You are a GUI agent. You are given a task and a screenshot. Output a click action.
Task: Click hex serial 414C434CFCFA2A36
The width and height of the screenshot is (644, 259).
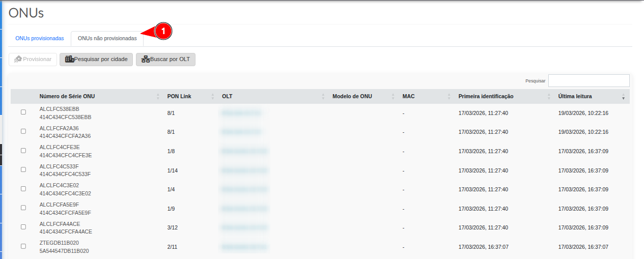(x=65, y=136)
